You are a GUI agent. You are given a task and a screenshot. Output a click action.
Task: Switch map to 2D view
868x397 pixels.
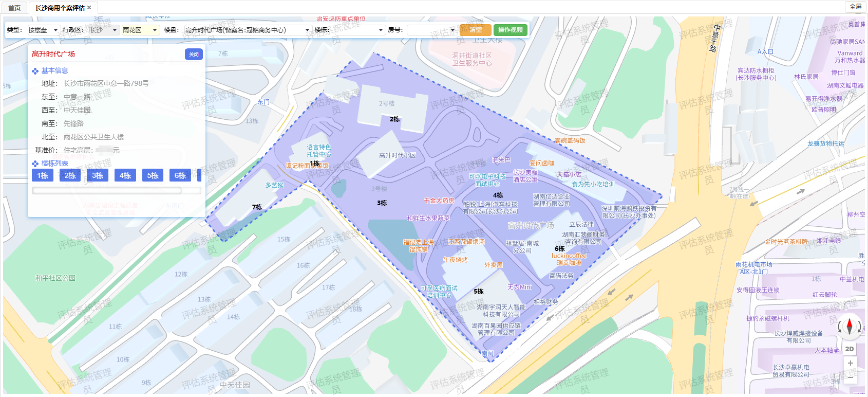point(850,349)
